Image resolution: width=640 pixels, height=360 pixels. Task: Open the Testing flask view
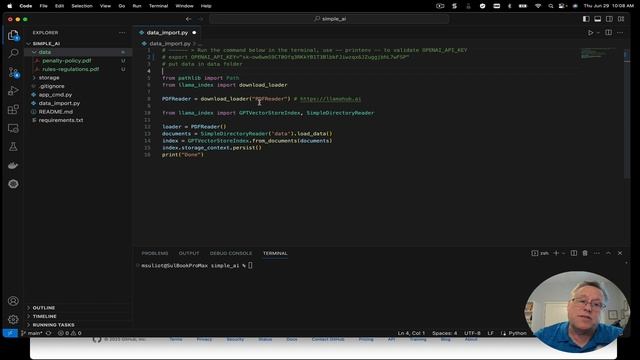pyautogui.click(x=13, y=147)
